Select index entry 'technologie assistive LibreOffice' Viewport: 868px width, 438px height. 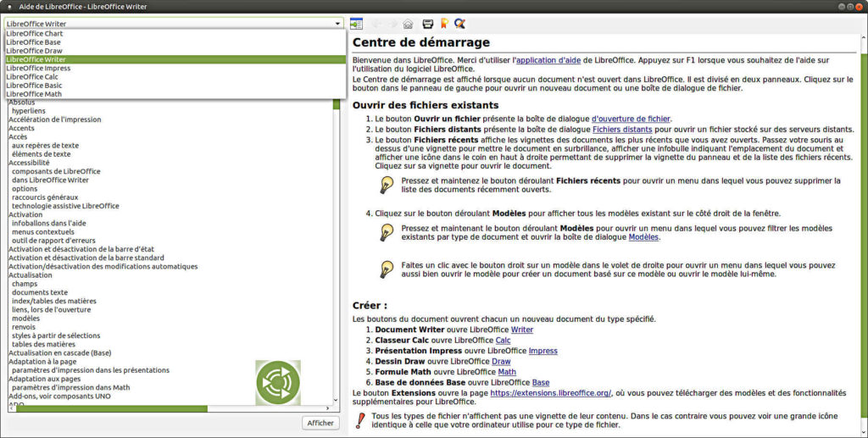(x=65, y=206)
